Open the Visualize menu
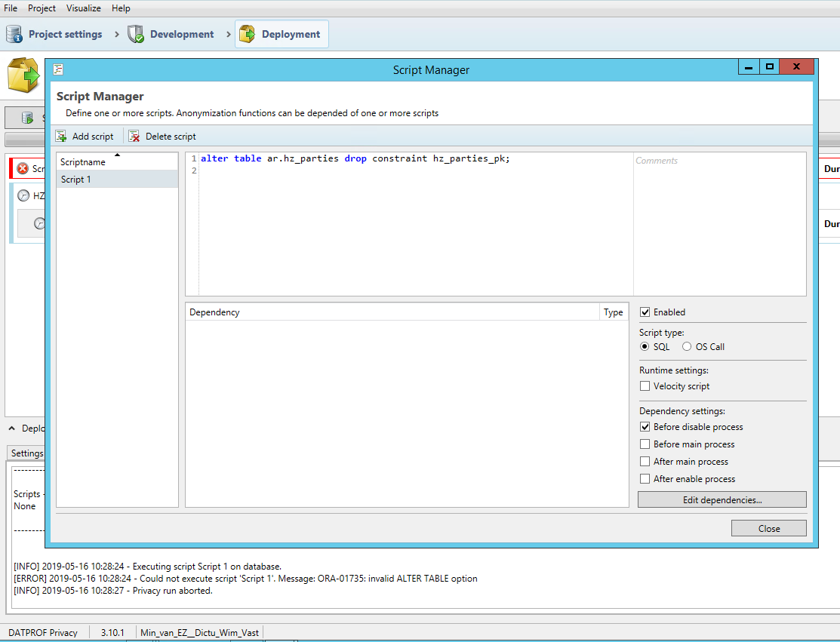The width and height of the screenshot is (840, 642). pos(83,8)
